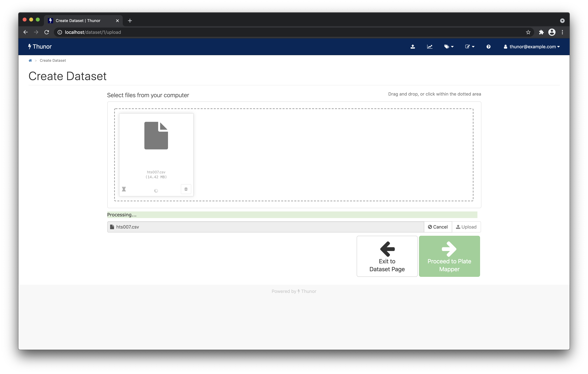Viewport: 588px width, 374px height.
Task: Expand the dropdown beside the tags icon
Action: point(452,47)
